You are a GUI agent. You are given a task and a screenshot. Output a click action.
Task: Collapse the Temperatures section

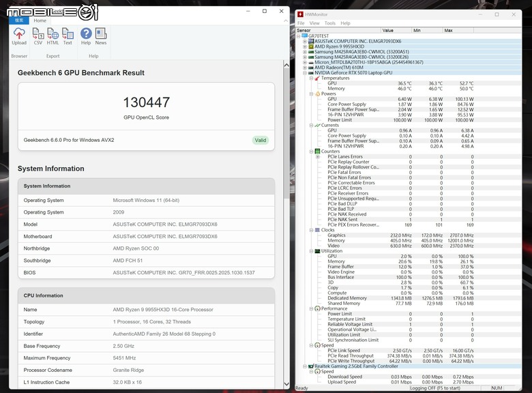click(311, 78)
